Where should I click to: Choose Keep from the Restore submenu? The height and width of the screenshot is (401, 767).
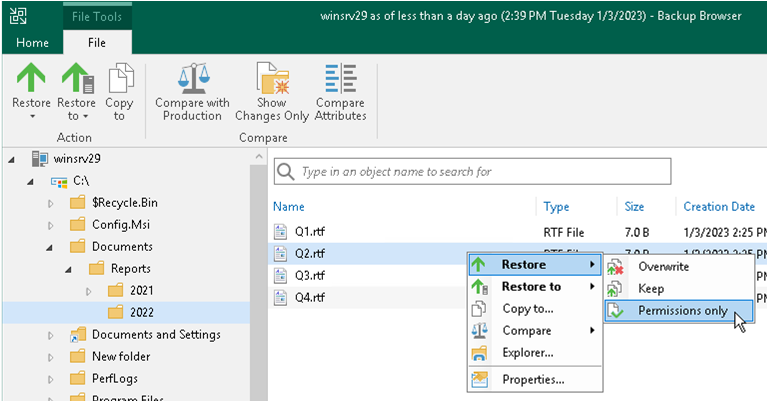tap(650, 289)
